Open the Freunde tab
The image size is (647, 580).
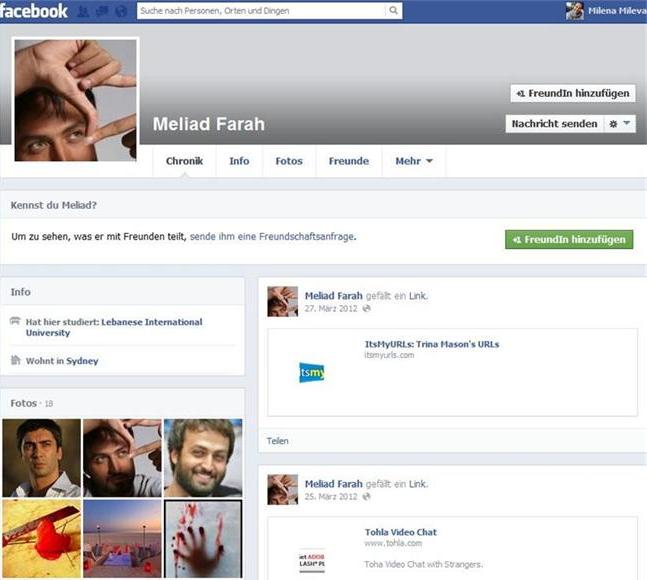click(x=348, y=161)
